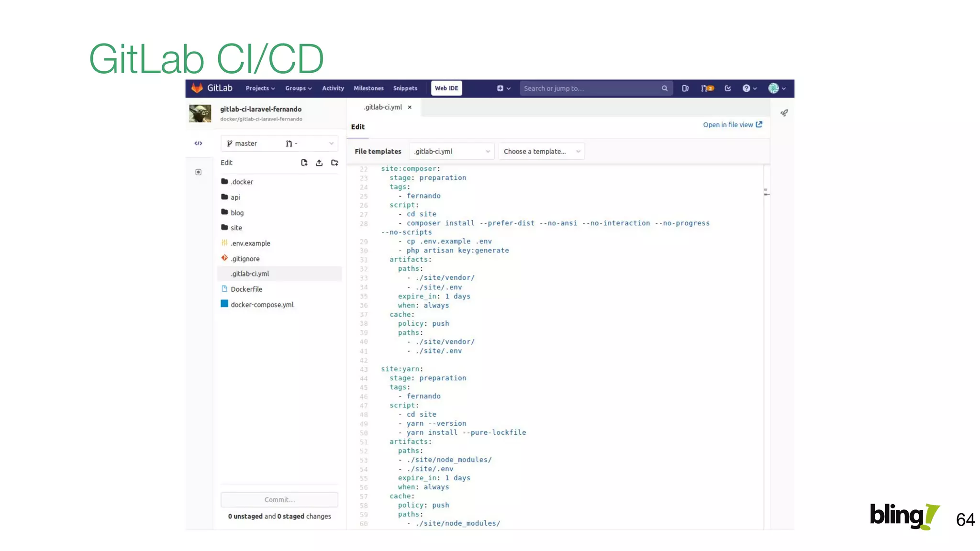Image resolution: width=980 pixels, height=551 pixels.
Task: Select the code edit sidebar icon
Action: [x=198, y=143]
